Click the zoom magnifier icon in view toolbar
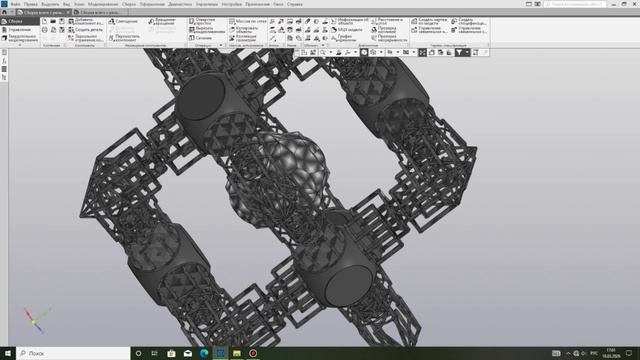The width and height of the screenshot is (640, 360). [322, 52]
